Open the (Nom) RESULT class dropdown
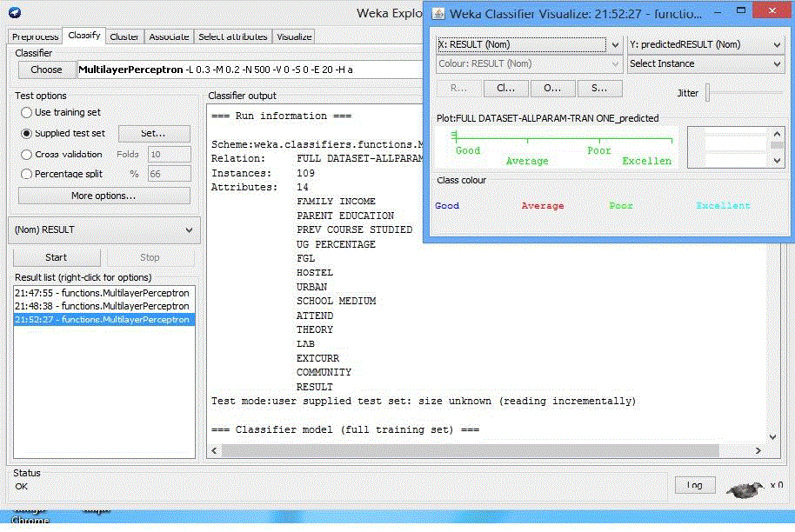 pyautogui.click(x=104, y=229)
